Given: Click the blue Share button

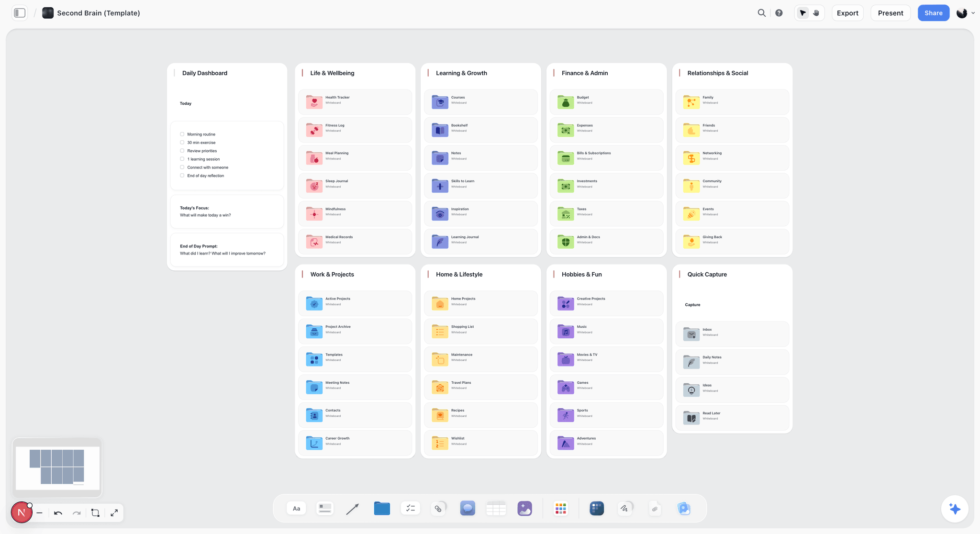Looking at the screenshot, I should click(x=934, y=13).
